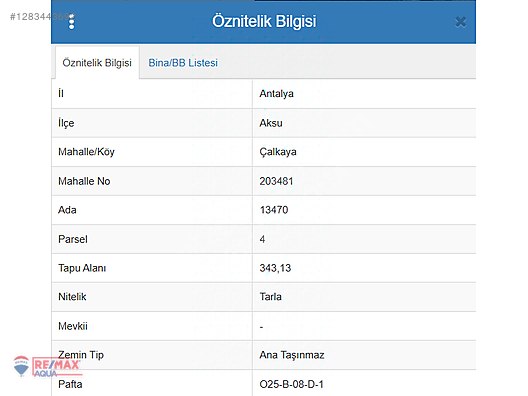The height and width of the screenshot is (396, 528).
Task: Click the 'İlçe' row label
Action: click(66, 123)
